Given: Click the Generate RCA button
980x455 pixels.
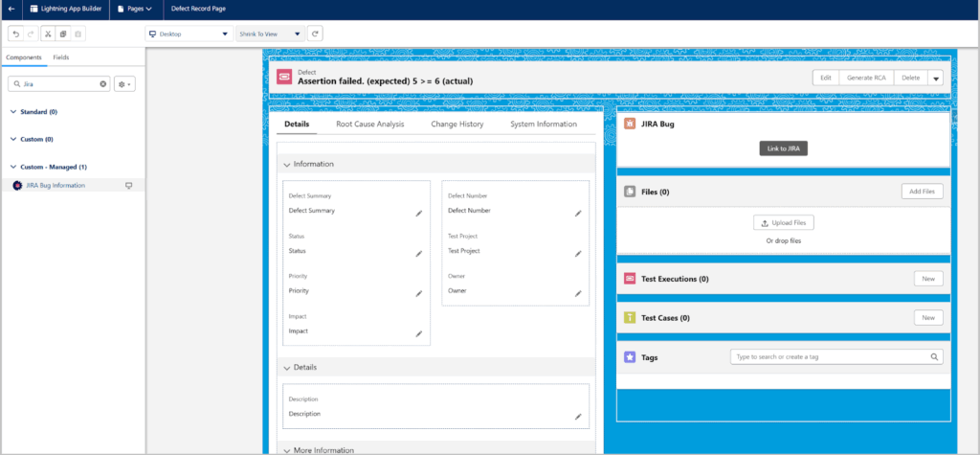Looking at the screenshot, I should [x=865, y=78].
